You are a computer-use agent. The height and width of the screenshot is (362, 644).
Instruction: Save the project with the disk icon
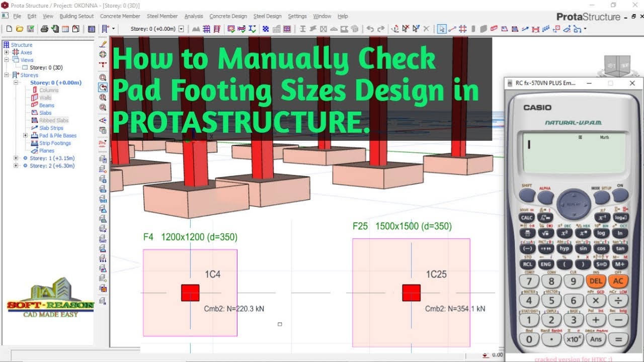point(31,29)
